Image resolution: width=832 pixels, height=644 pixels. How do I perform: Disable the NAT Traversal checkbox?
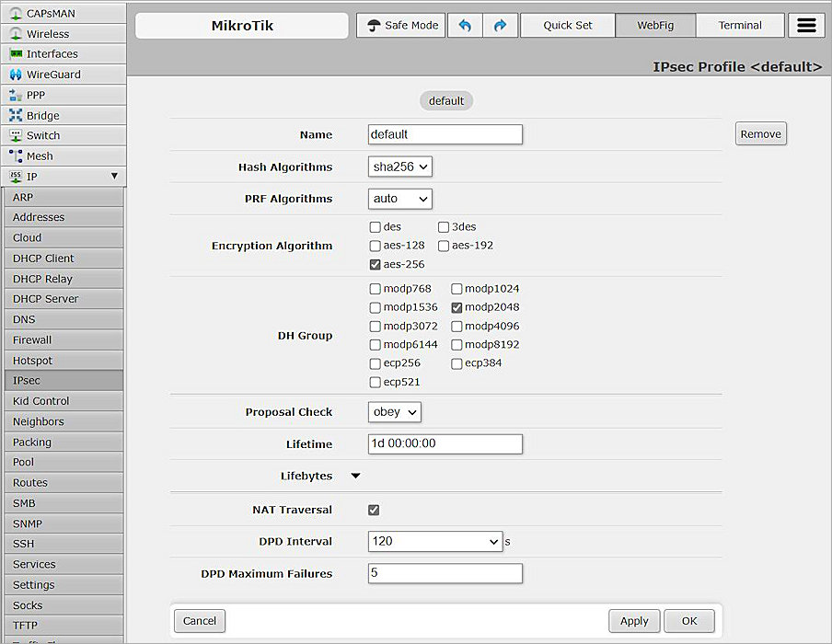(374, 510)
